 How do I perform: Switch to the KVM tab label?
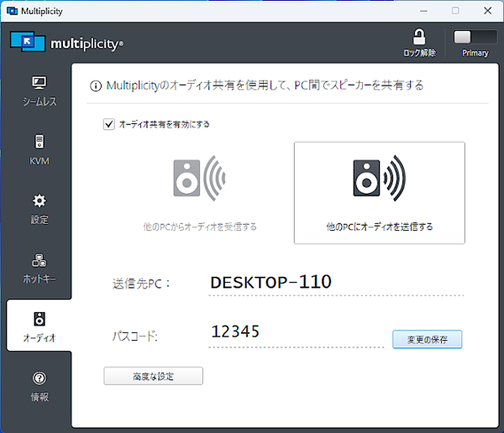point(39,160)
